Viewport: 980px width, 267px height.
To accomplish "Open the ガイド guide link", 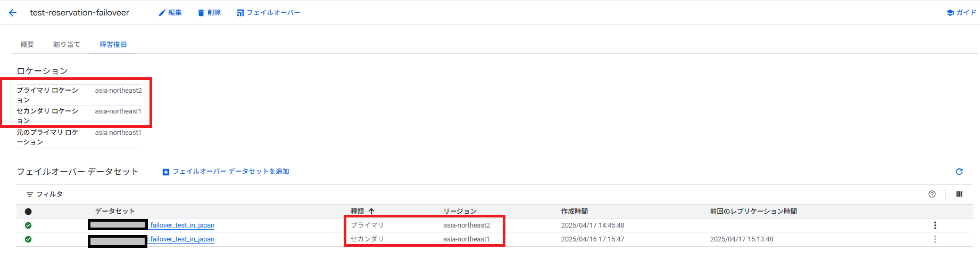I will [x=961, y=13].
